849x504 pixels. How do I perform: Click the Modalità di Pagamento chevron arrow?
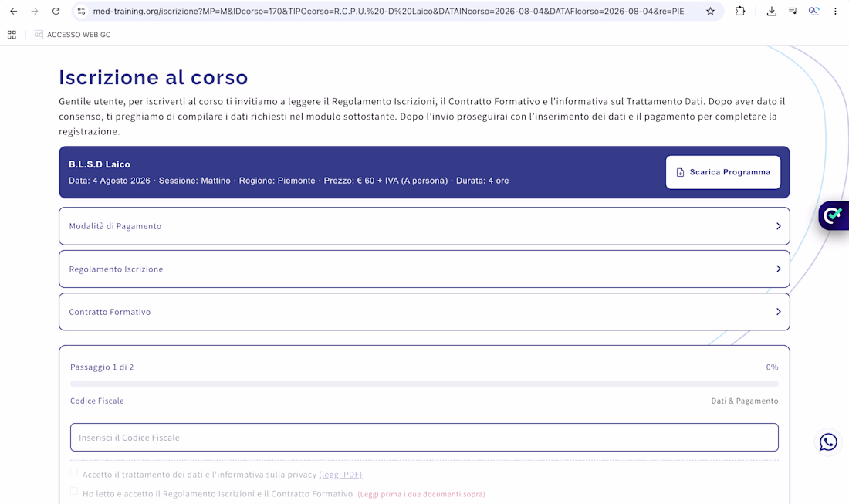click(x=778, y=226)
